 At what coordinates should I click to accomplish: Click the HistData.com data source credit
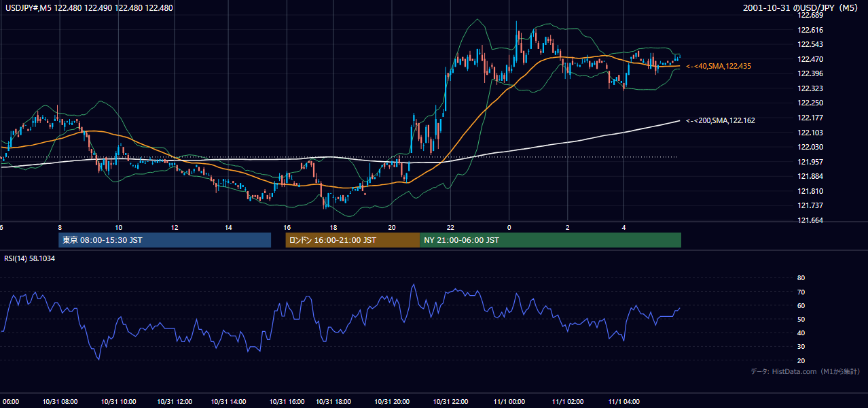tap(806, 371)
